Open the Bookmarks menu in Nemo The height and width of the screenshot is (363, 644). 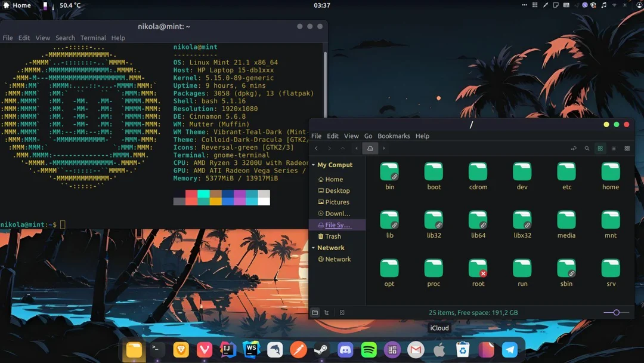(x=394, y=136)
